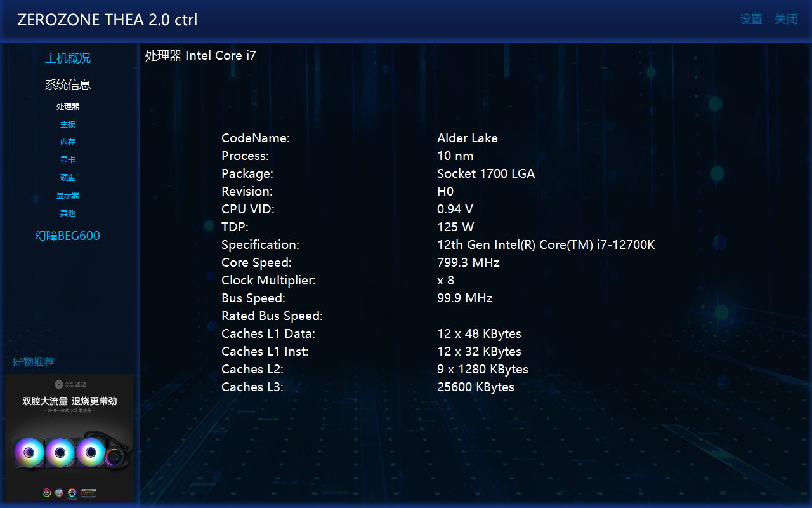
Task: Click the CodeName: label
Action: pyautogui.click(x=256, y=138)
